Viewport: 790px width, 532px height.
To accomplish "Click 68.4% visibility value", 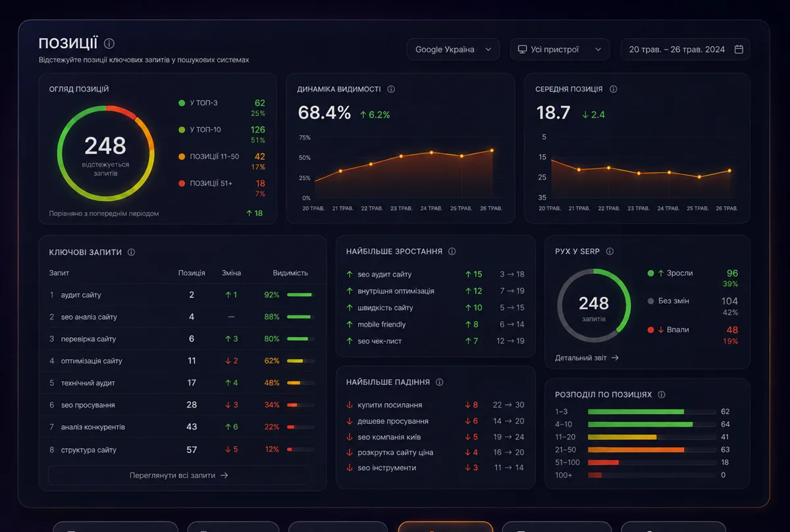I will (x=325, y=113).
